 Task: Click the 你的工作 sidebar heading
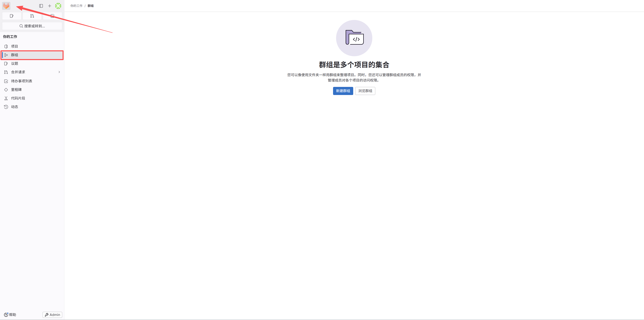pyautogui.click(x=10, y=37)
